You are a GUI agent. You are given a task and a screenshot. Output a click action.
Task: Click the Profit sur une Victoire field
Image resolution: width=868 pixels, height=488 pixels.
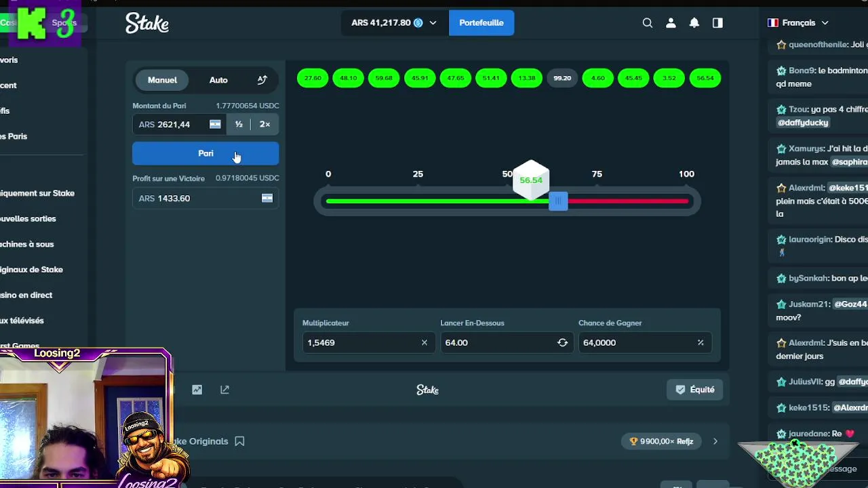[x=205, y=199]
